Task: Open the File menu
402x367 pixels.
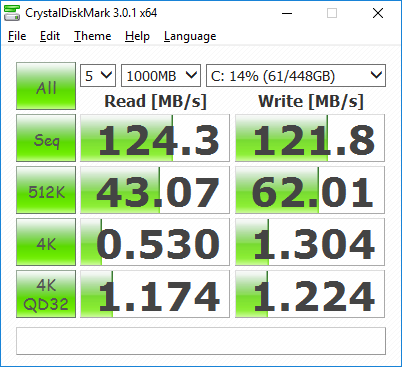Action: click(17, 36)
